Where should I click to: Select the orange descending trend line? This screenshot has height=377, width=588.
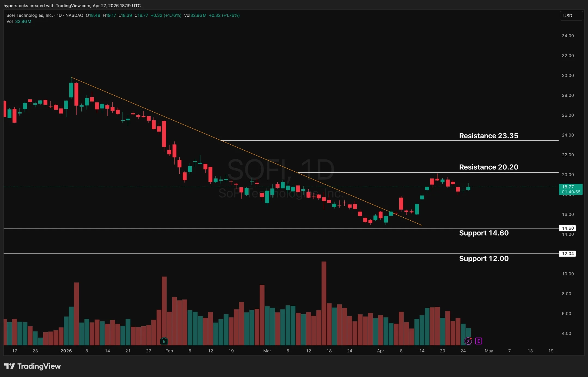point(246,151)
